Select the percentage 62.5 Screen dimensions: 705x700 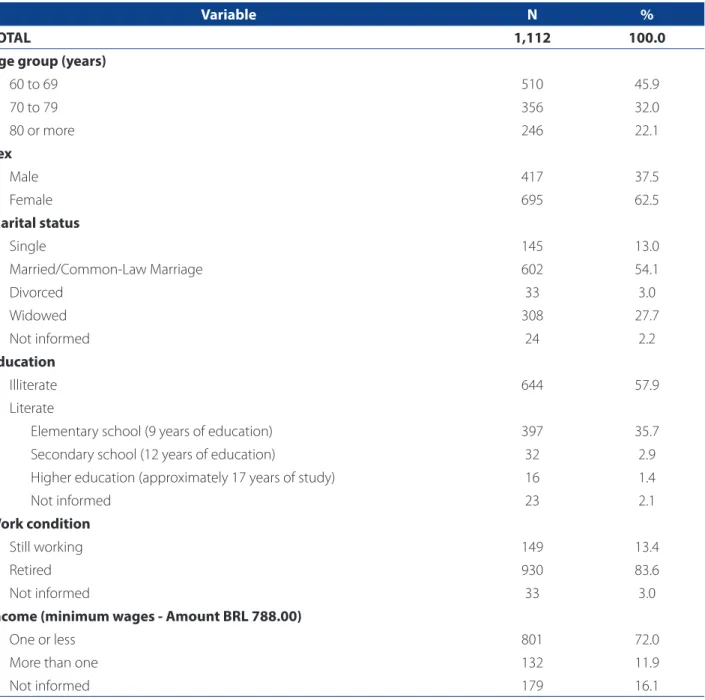(647, 200)
